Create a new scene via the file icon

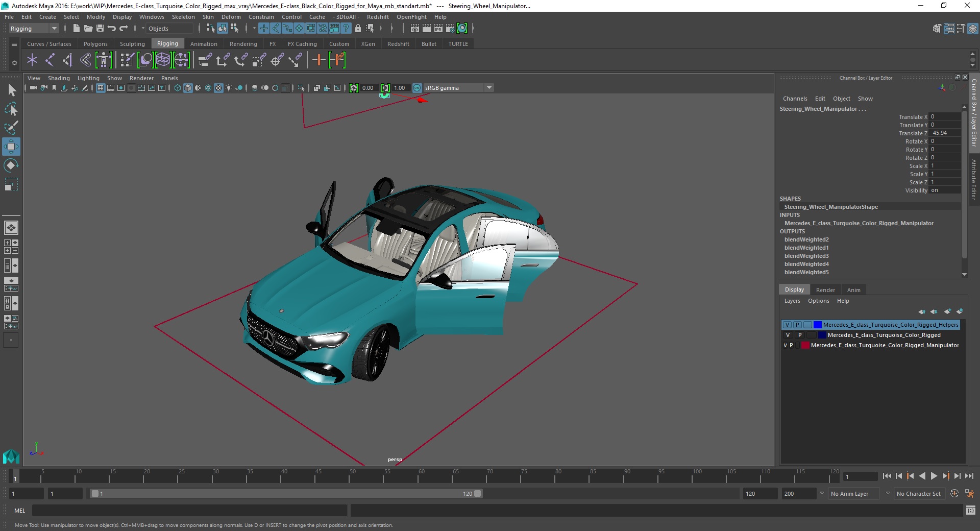tap(76, 29)
